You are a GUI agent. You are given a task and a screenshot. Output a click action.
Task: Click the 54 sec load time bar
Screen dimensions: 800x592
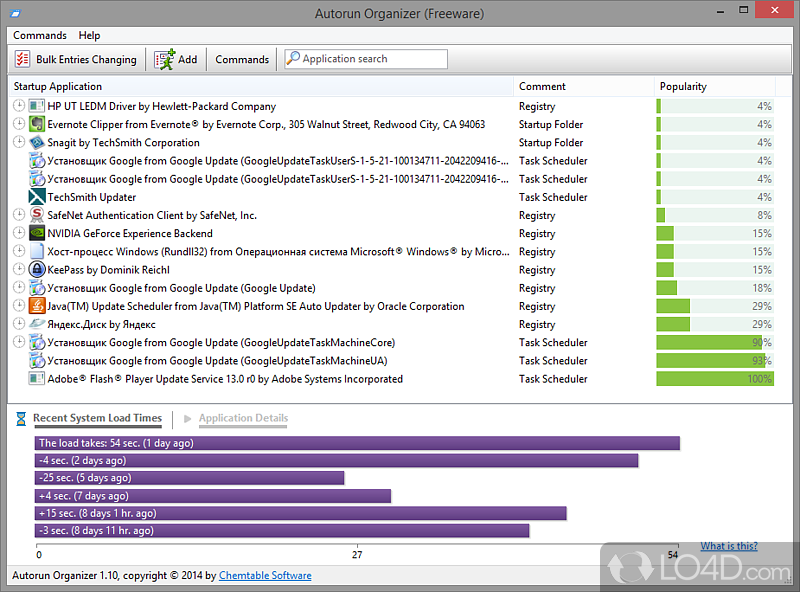pos(357,443)
